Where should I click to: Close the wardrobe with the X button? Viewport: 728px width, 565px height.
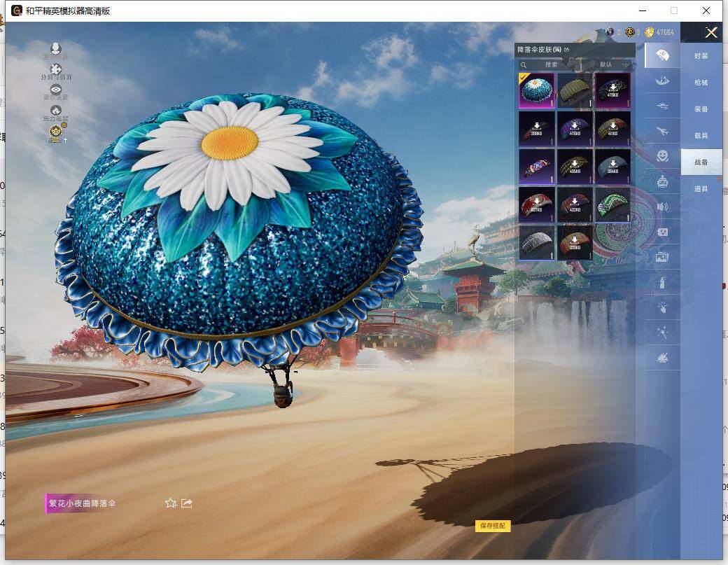[x=711, y=32]
